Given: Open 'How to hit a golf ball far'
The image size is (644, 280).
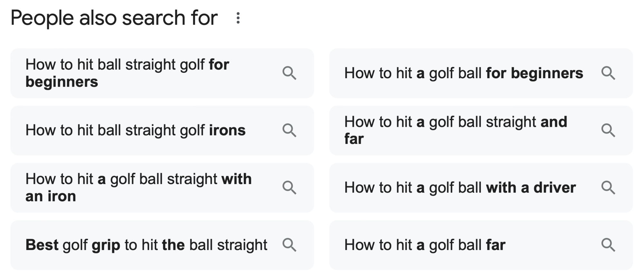Looking at the screenshot, I should (x=481, y=245).
